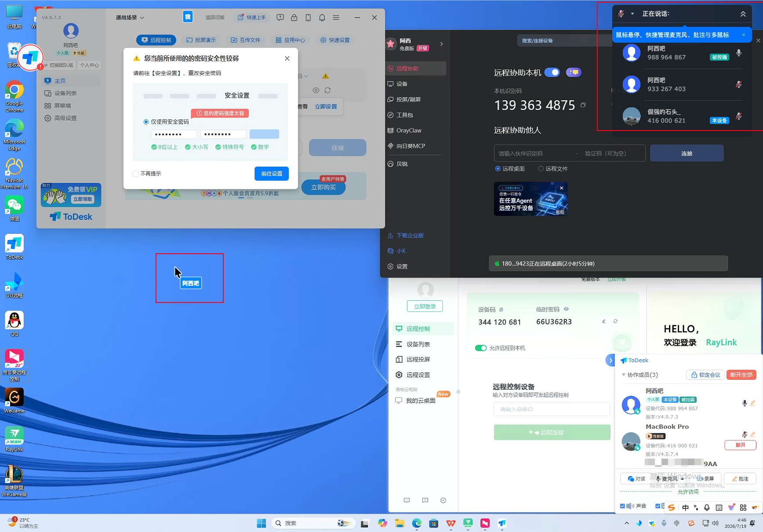Click RayLink icon in Windows taskbar
Viewport: 763px width, 532px height.
coord(468,523)
